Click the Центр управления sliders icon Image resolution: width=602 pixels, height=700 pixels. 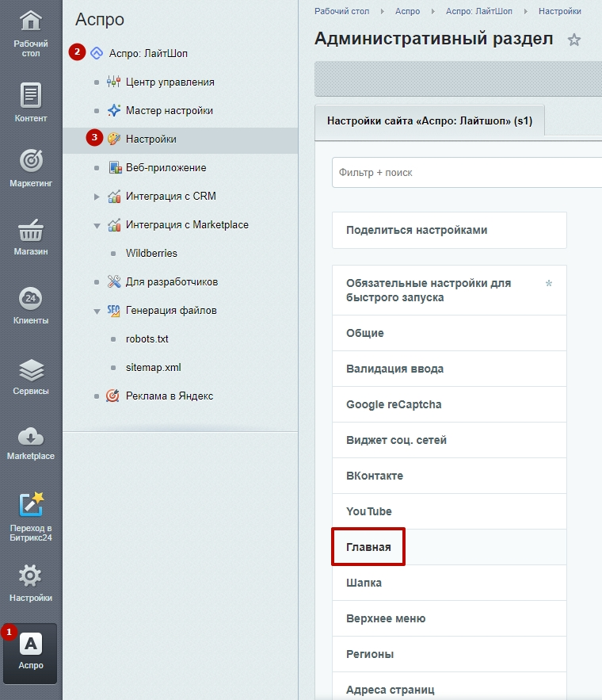[x=114, y=82]
